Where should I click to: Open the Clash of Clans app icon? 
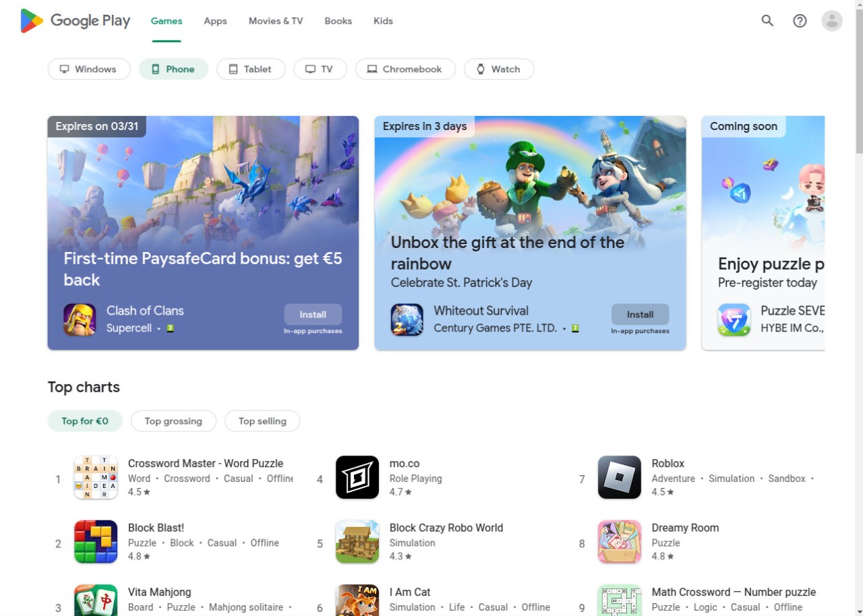80,319
